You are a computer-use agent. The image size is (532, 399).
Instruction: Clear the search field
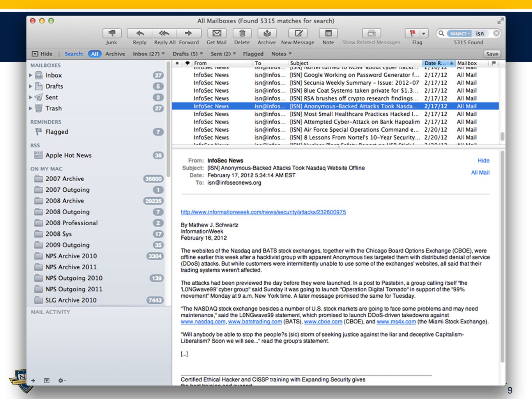[497, 34]
